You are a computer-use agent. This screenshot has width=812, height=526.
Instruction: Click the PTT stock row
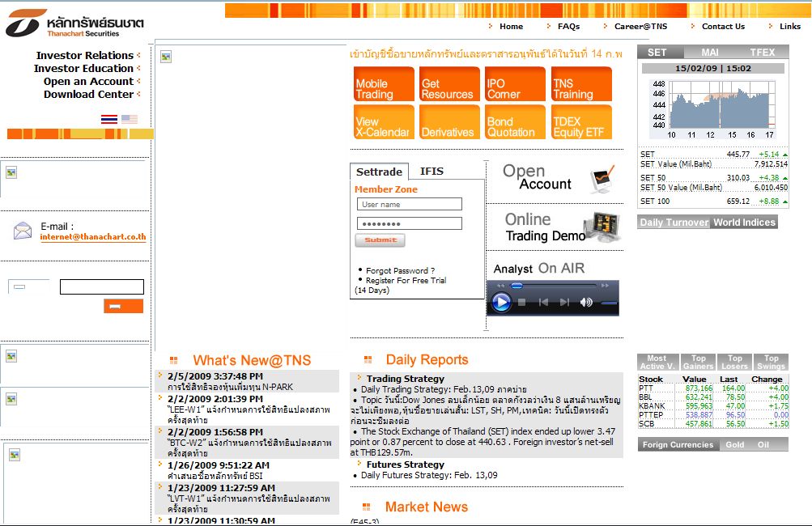(x=713, y=388)
